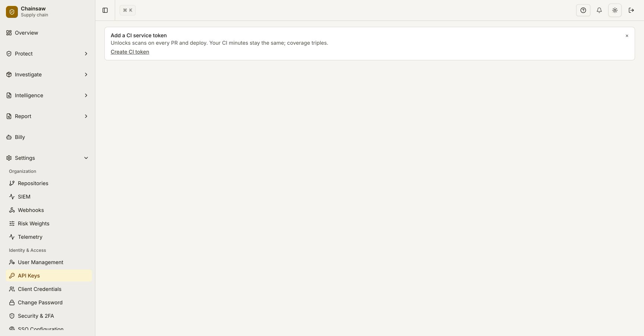Click the 'Identity & Access' group label

[28, 250]
